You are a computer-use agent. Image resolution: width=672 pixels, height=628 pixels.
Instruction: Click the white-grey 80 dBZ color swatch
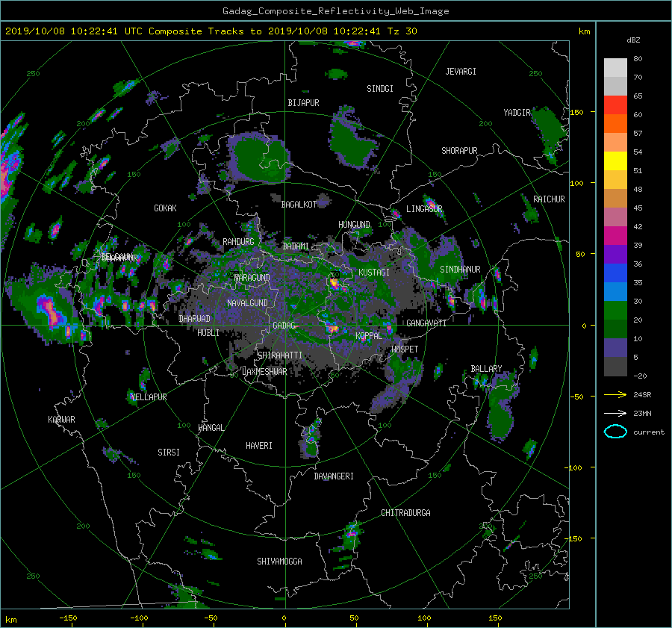click(x=615, y=67)
